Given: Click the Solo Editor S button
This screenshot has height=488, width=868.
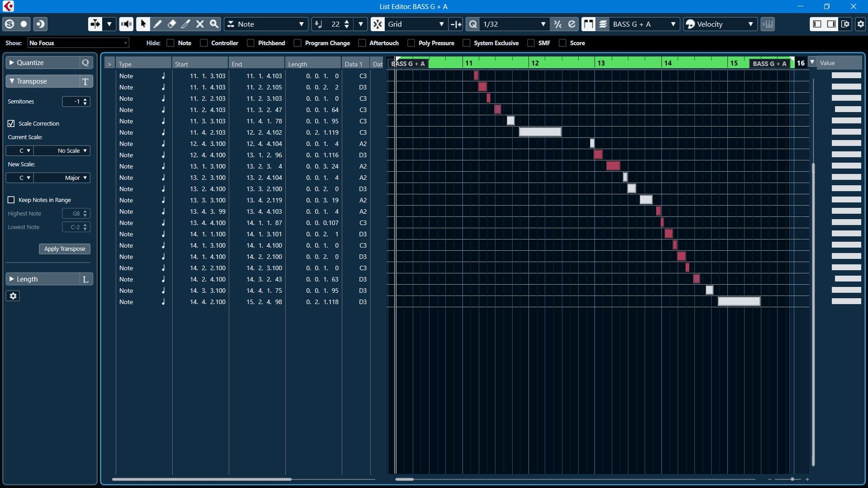Looking at the screenshot, I should pos(9,24).
